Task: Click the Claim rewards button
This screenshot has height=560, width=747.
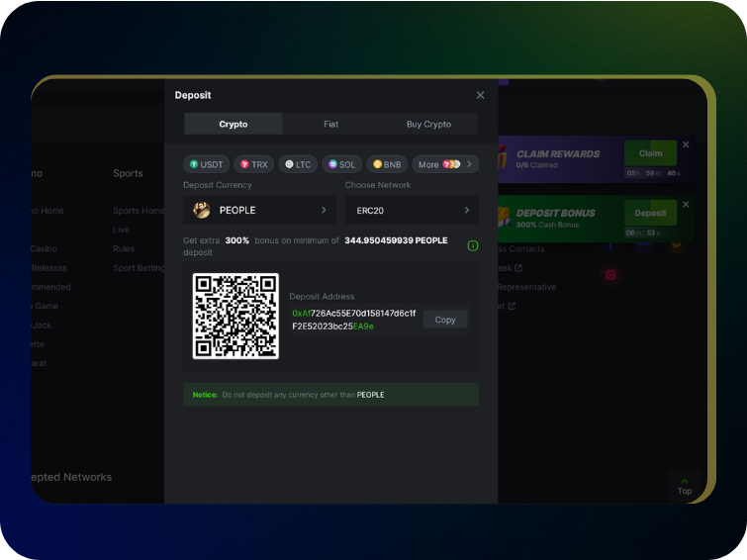Action: pos(650,153)
